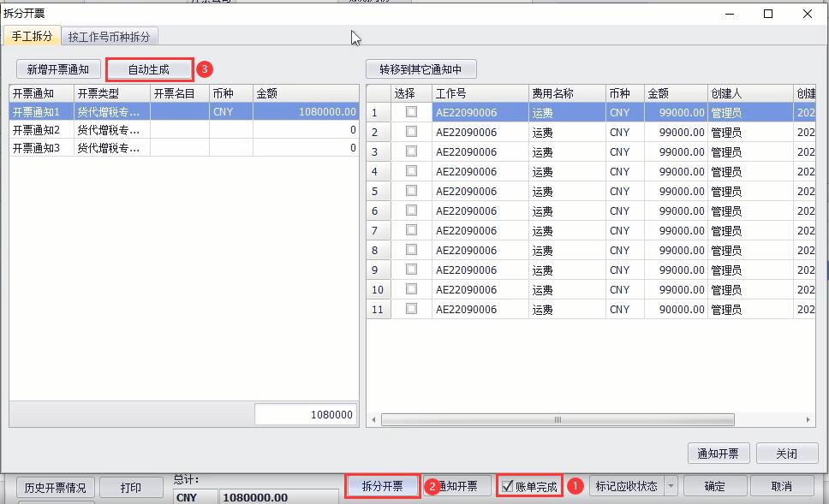
Task: Click 转移到其它通知中 button
Action: 420,69
